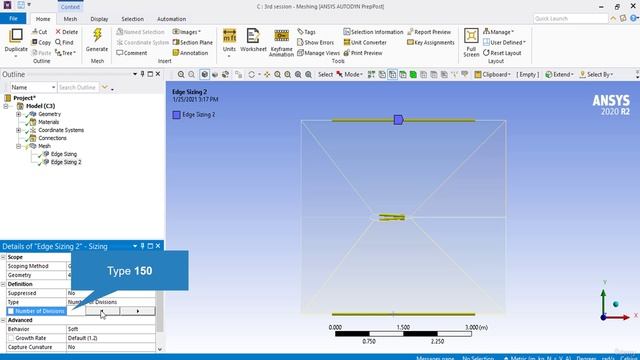Image resolution: width=640 pixels, height=360 pixels.
Task: Insert a Comment
Action: click(x=132, y=53)
